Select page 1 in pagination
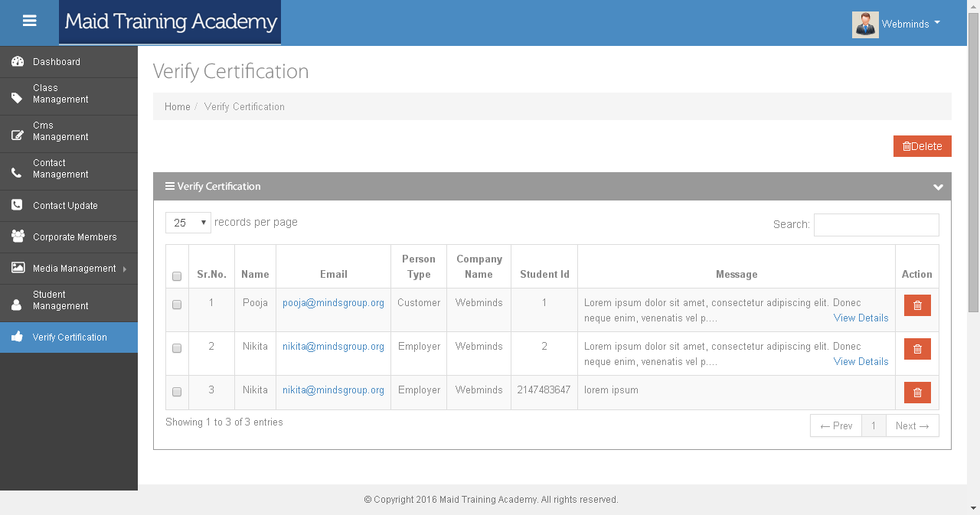 [874, 426]
